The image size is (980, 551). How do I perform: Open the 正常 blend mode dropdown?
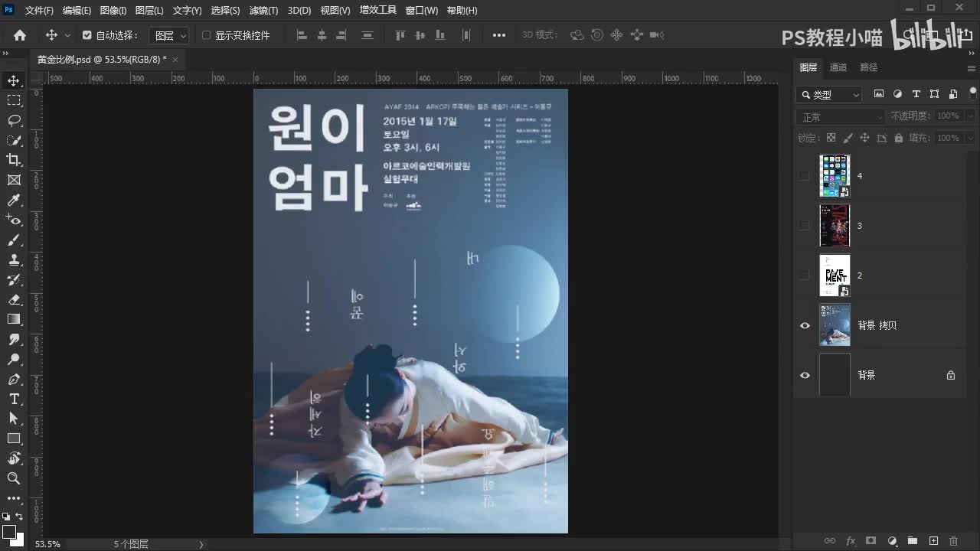pos(841,116)
